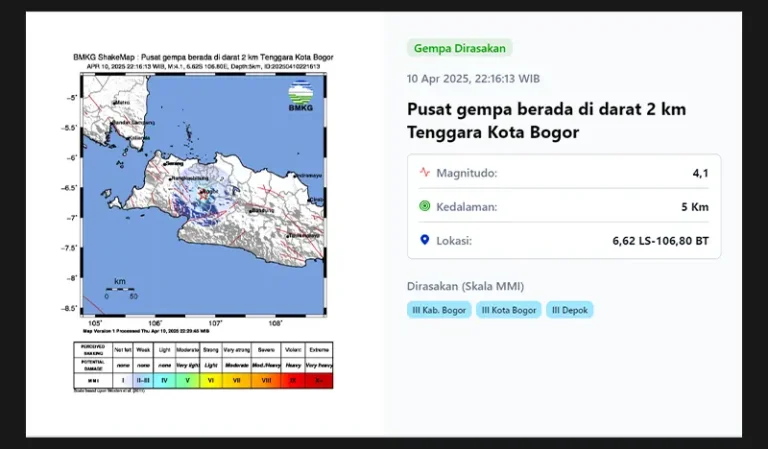Click the blue location pin icon
768x449 pixels.
click(x=425, y=240)
